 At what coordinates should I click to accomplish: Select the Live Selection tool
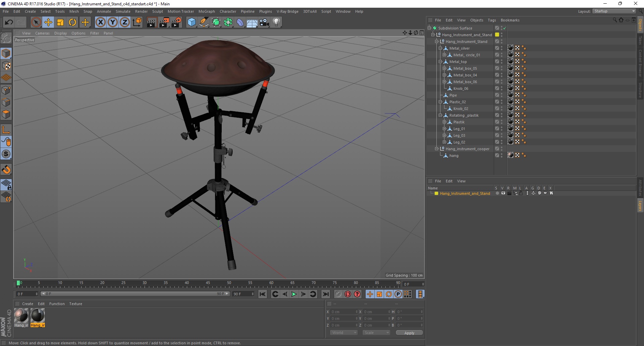point(36,22)
